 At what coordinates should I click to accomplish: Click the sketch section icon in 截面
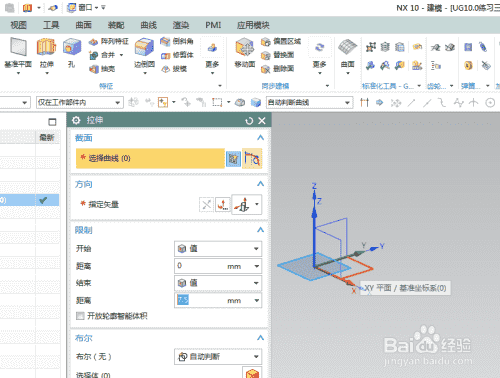pyautogui.click(x=233, y=159)
